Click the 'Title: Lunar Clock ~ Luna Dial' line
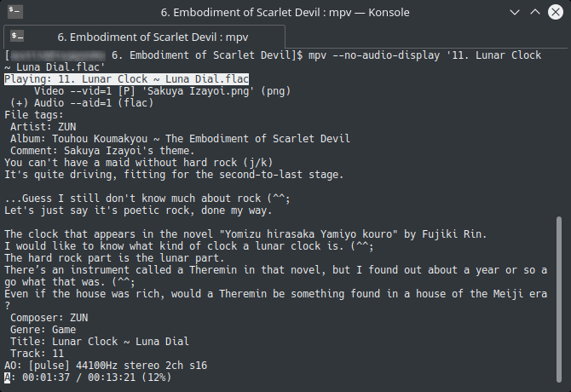Screen dimensions: 571x392 (x=100, y=342)
